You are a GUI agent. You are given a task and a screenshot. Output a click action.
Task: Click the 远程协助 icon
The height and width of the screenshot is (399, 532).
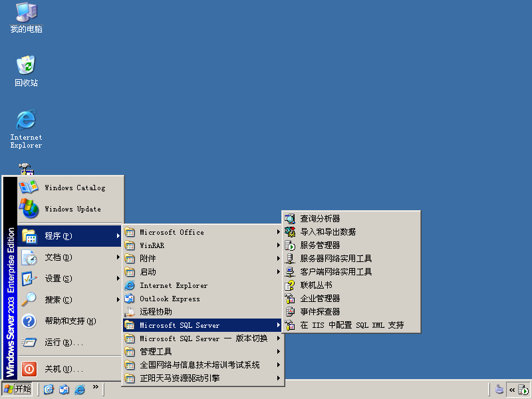tap(130, 312)
